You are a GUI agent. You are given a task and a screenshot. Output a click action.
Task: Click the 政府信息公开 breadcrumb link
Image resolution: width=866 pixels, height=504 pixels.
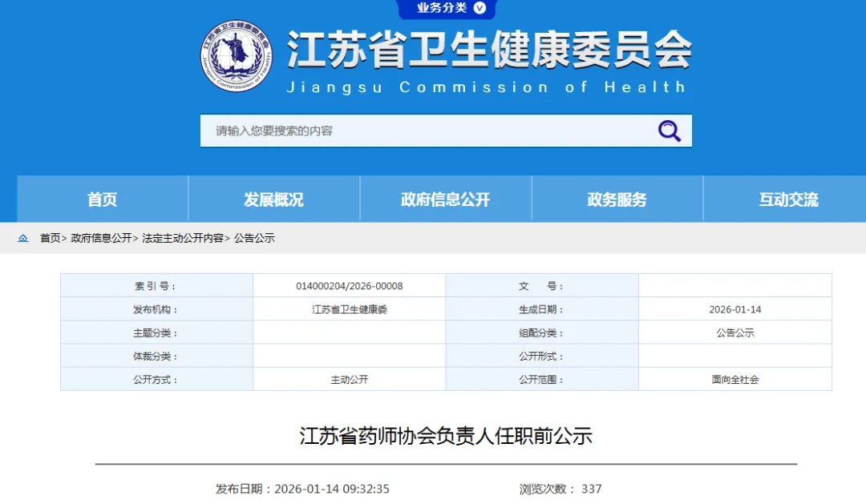tap(101, 238)
